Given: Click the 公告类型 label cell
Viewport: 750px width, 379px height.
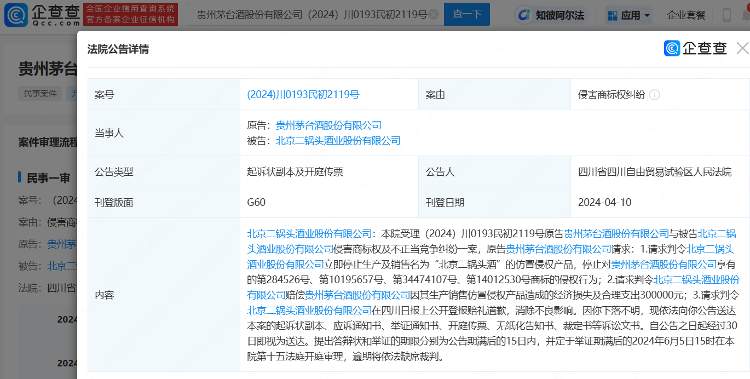Looking at the screenshot, I should [164, 172].
